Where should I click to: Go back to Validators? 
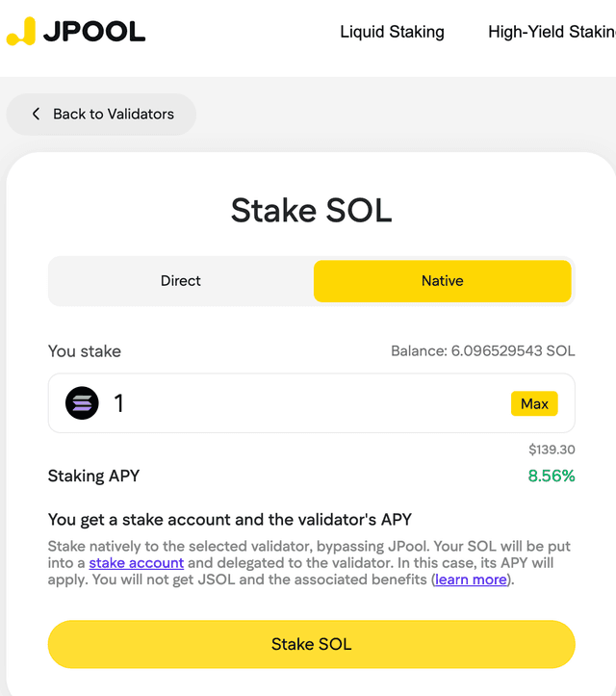point(101,115)
